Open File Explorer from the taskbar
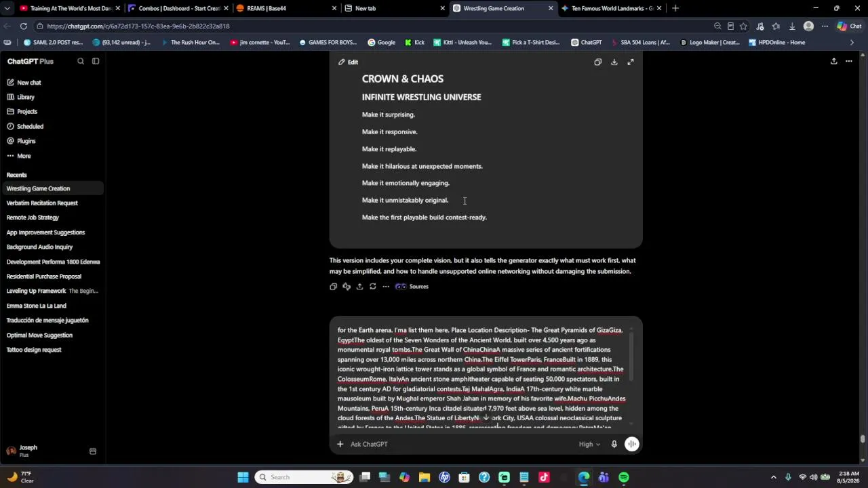Viewport: 868px width, 488px height. coord(425,477)
